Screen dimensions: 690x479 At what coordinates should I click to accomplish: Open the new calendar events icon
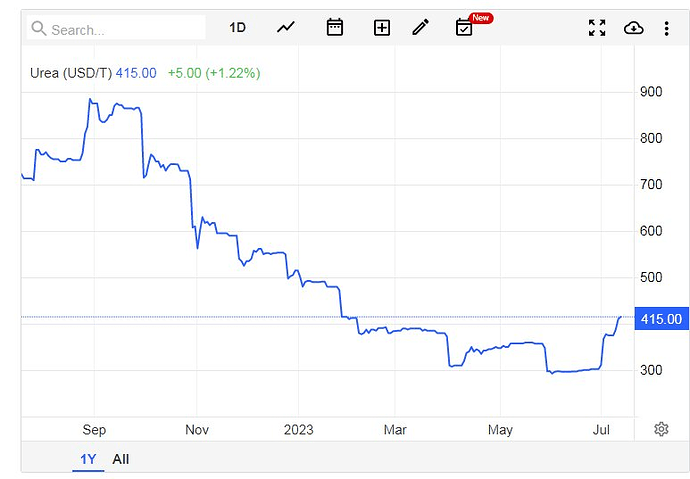pos(464,28)
